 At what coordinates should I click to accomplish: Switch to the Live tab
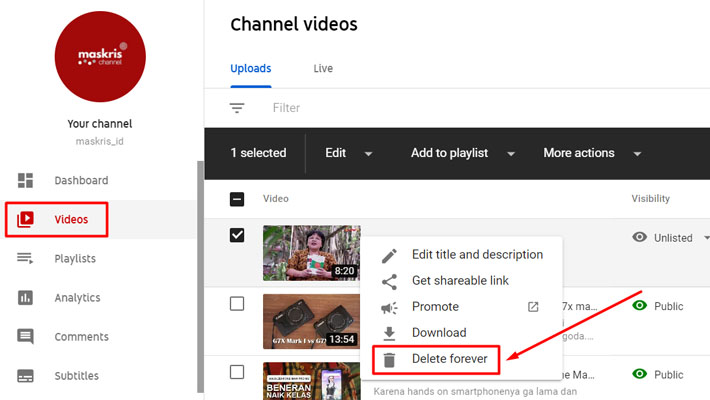[323, 68]
